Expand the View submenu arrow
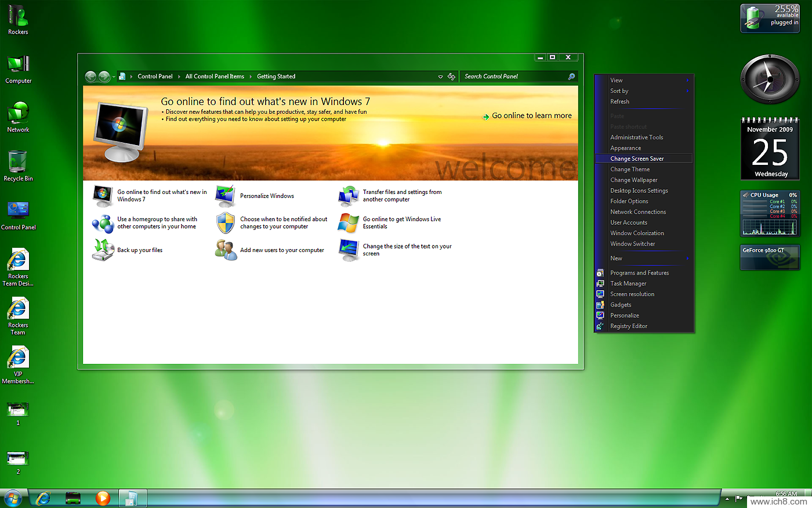This screenshot has height=508, width=812. [688, 80]
